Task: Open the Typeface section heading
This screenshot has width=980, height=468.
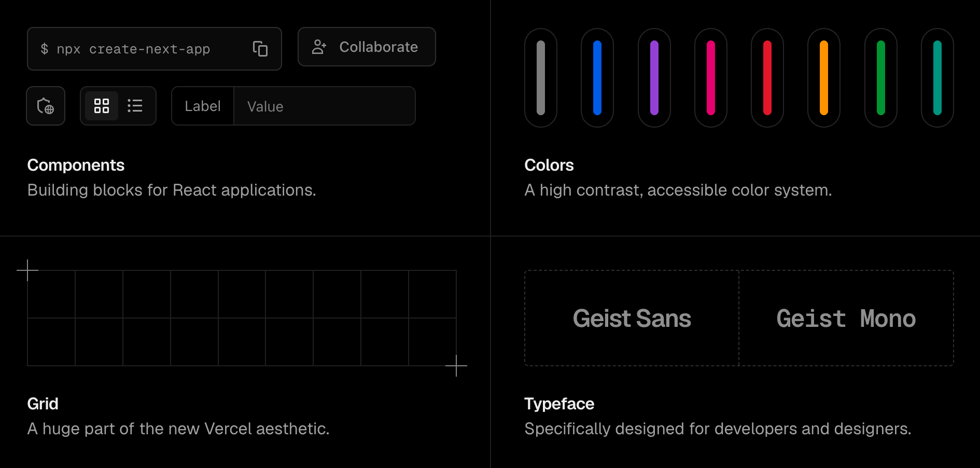Action: [x=559, y=404]
